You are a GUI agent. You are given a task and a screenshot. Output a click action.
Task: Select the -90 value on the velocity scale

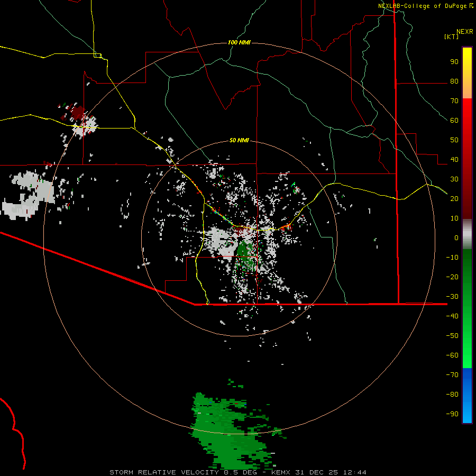coord(452,414)
